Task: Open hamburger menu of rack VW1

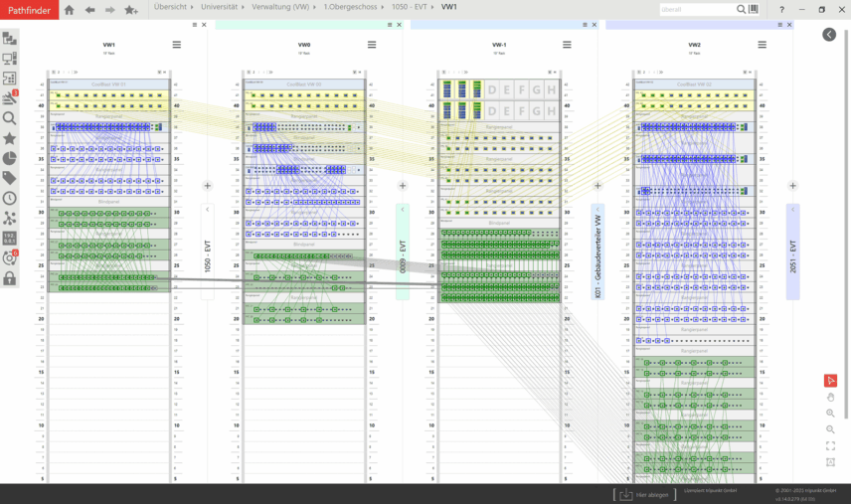Action: 177,45
